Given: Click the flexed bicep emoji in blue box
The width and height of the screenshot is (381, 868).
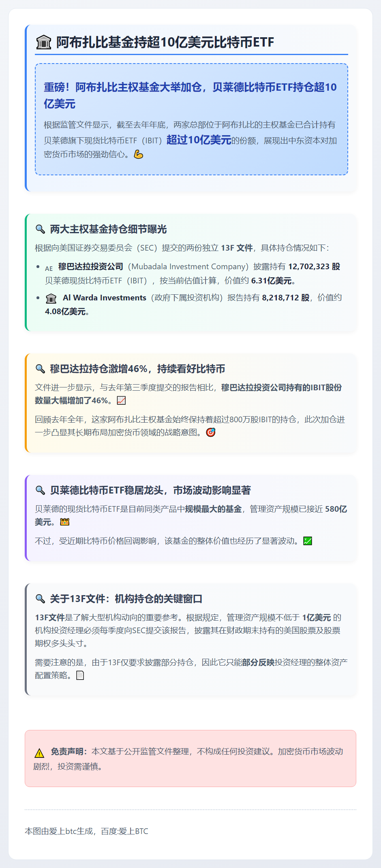Looking at the screenshot, I should [139, 154].
